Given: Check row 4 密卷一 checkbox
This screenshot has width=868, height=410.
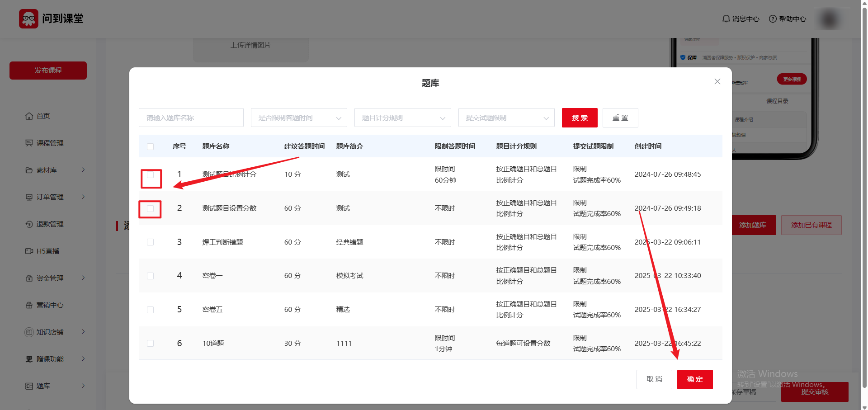Looking at the screenshot, I should pyautogui.click(x=151, y=276).
